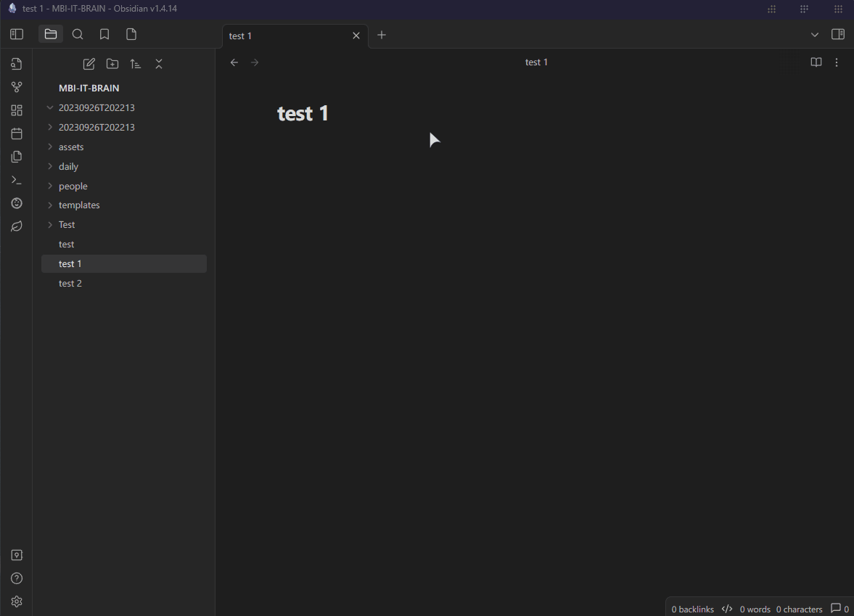Select the test 1 tab
The image size is (854, 616).
(295, 36)
